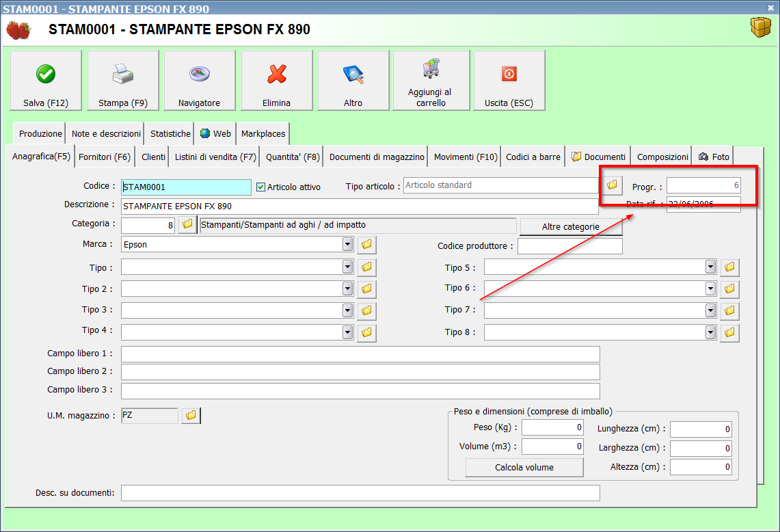Click the Codice produttore field
Screen dimensions: 780x532
click(570, 246)
